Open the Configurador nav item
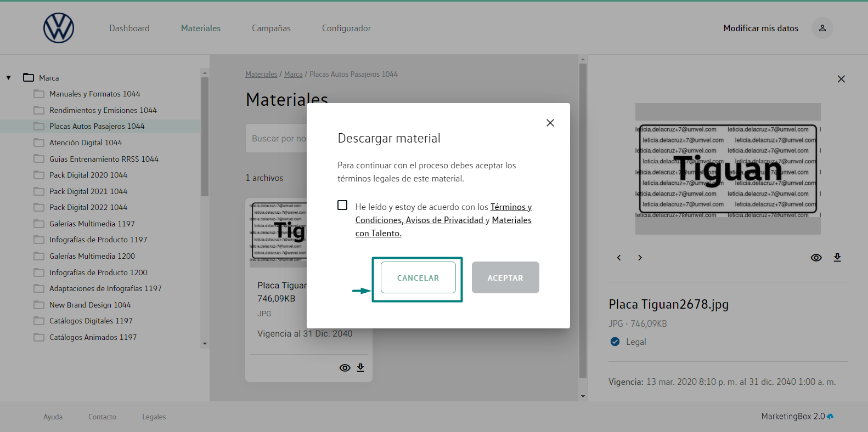868x432 pixels. pyautogui.click(x=346, y=28)
